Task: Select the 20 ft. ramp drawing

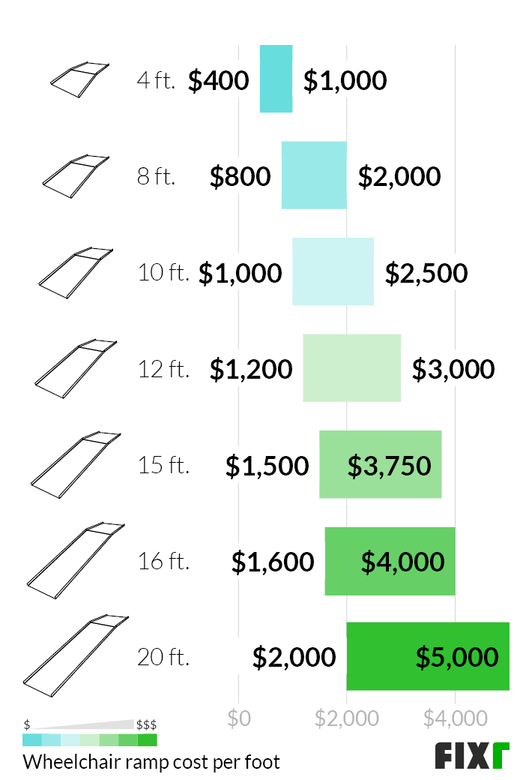Action: [76, 656]
